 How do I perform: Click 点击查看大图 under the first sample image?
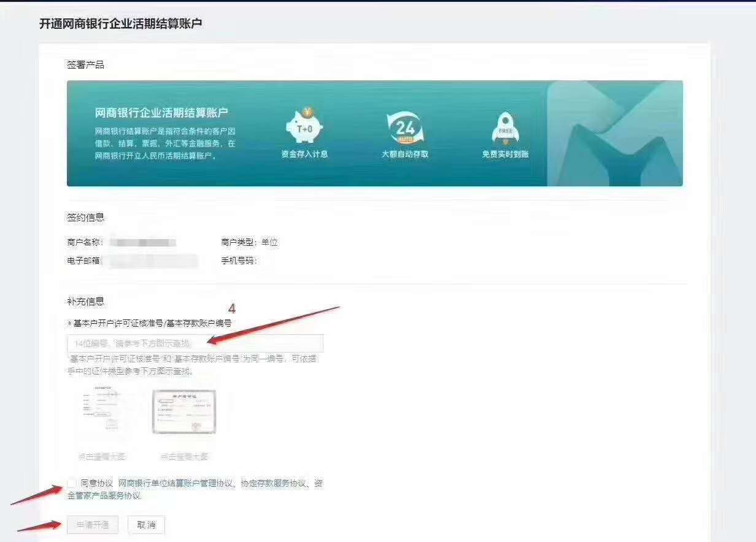pyautogui.click(x=102, y=457)
